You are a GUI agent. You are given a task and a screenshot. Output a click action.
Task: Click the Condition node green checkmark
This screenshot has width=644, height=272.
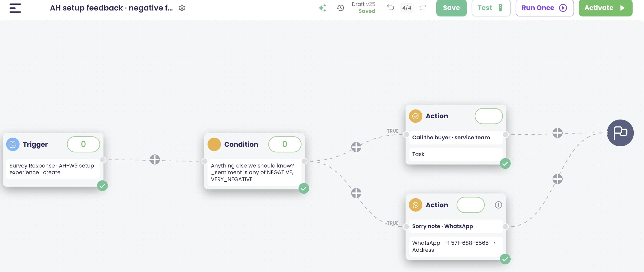[304, 188]
